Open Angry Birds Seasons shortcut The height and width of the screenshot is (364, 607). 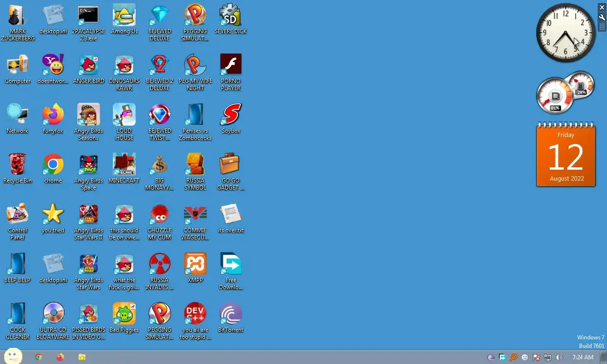pyautogui.click(x=88, y=122)
